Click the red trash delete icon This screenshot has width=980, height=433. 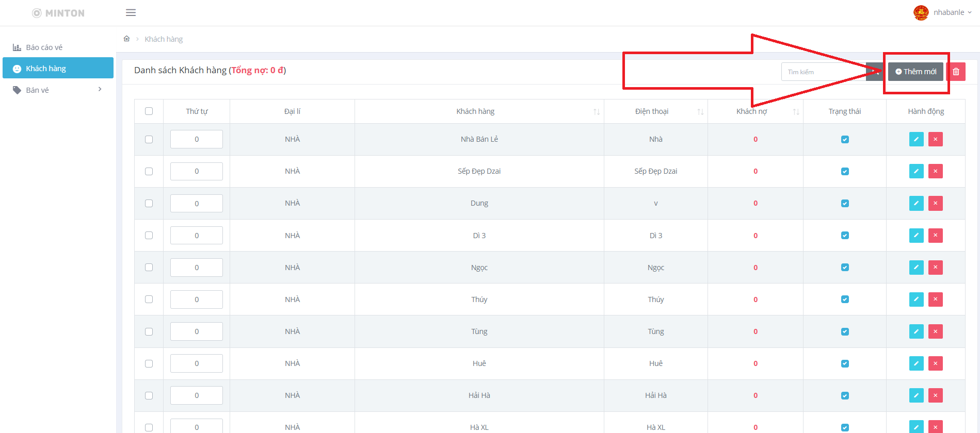click(x=956, y=72)
